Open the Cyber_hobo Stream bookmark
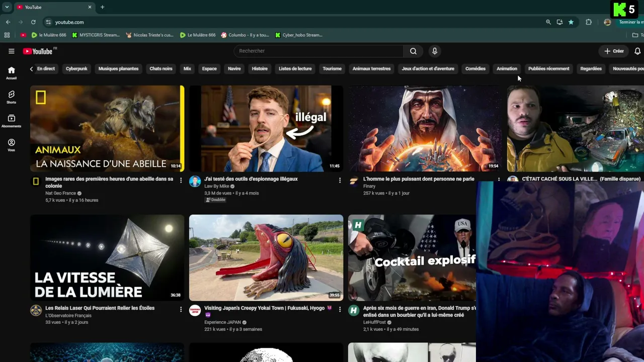Viewport: 644px width, 362px height. (x=299, y=35)
